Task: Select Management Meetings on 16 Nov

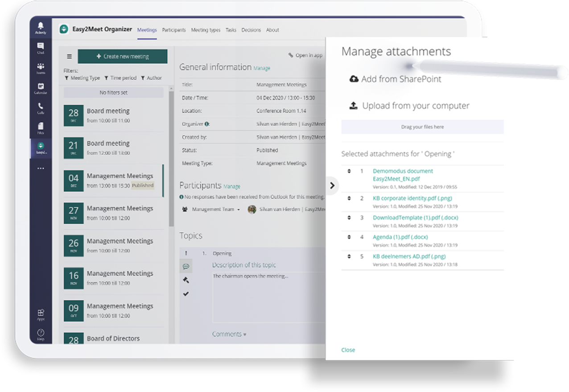Action: tap(114, 278)
